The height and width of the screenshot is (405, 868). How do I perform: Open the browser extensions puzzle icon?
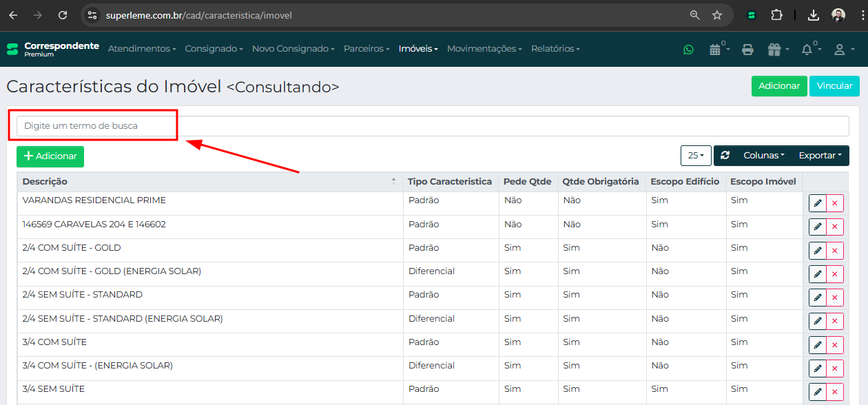[x=777, y=15]
